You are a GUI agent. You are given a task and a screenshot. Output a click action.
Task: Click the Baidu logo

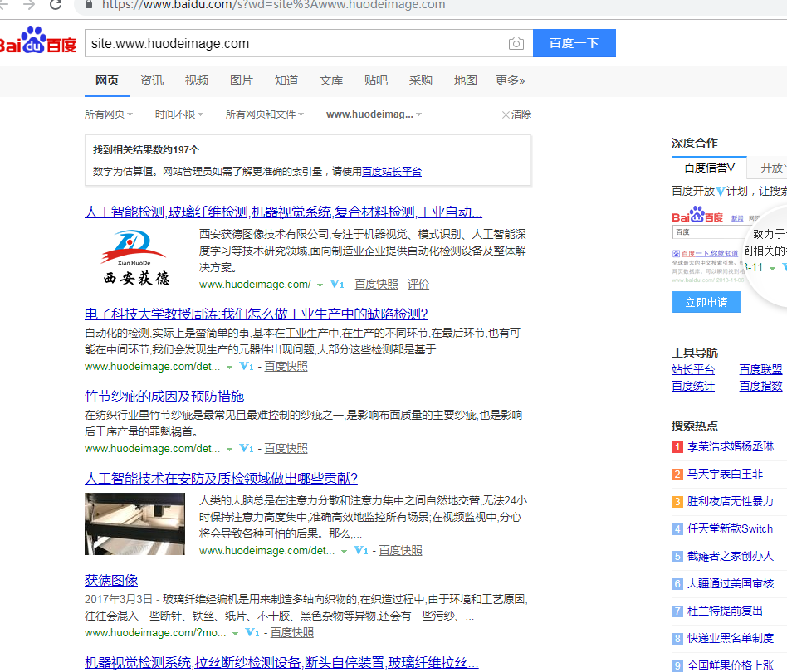pos(37,40)
